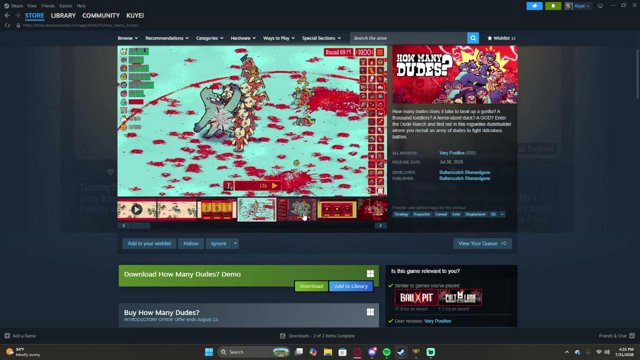Open the green notifications bell
The width and height of the screenshot is (640, 360).
(x=553, y=6)
